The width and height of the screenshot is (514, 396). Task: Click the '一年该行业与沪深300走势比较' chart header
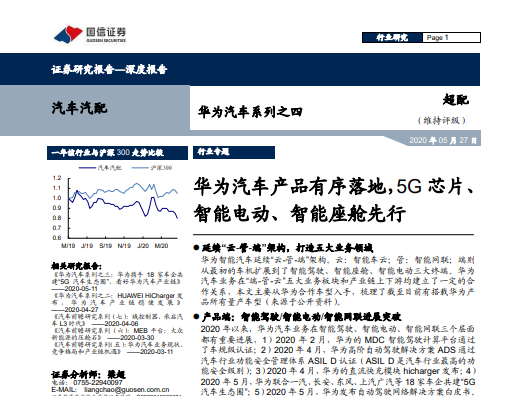[x=117, y=153]
